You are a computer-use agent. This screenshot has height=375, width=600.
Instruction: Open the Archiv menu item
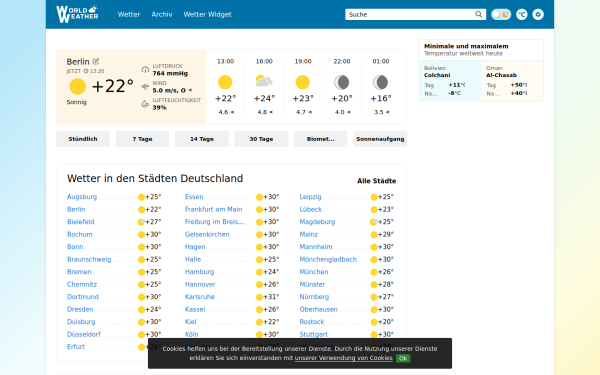[x=162, y=15]
